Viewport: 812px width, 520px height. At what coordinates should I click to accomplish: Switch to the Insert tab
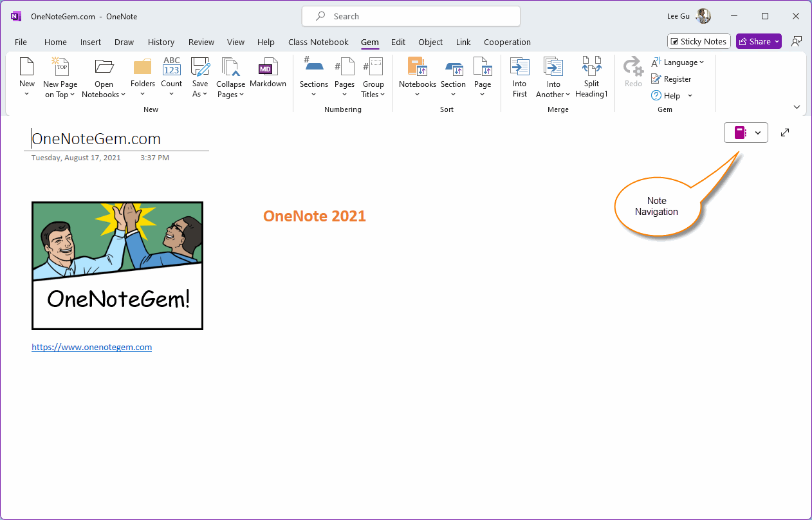tap(91, 42)
